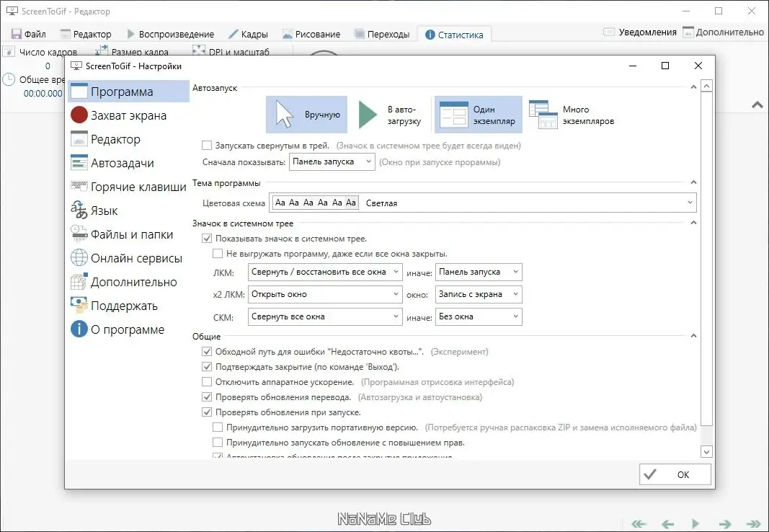Viewport: 769px width, 532px height.
Task: Select Вручную startup mode
Action: click(306, 115)
